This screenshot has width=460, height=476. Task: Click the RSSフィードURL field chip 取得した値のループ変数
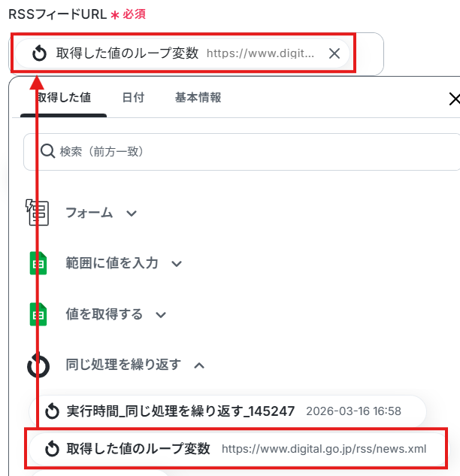coord(182,53)
